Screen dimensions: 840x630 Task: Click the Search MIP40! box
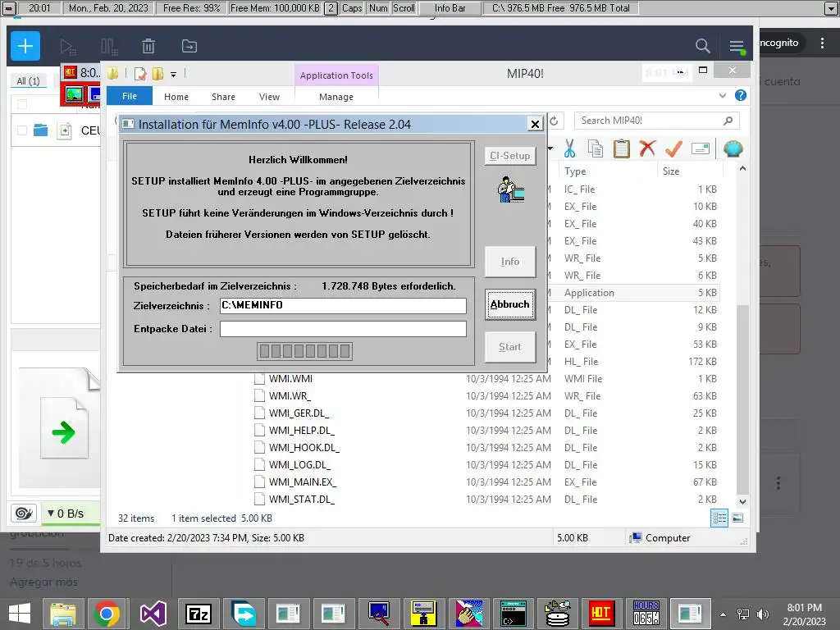pos(656,121)
